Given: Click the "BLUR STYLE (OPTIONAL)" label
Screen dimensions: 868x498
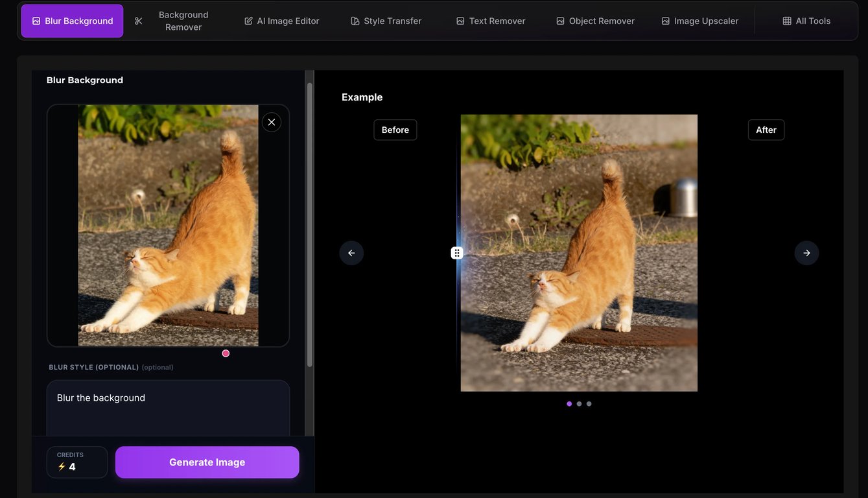Looking at the screenshot, I should (94, 367).
